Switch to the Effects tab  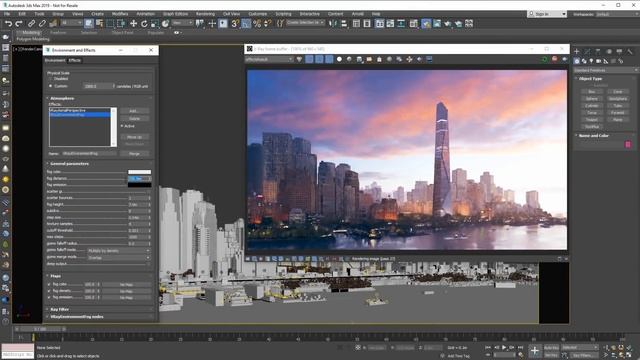[75, 60]
